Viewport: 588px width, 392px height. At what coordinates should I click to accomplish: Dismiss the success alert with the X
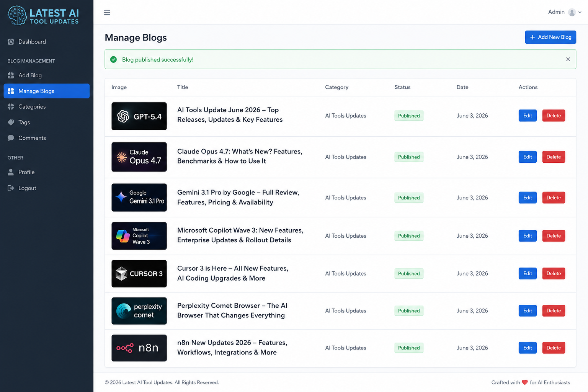[568, 59]
